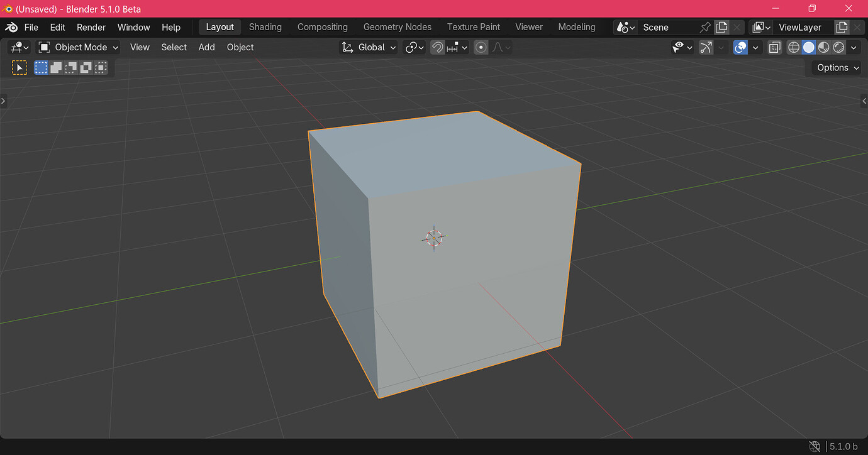This screenshot has width=868, height=455.
Task: Expand the overlays options dropdown arrow
Action: coord(755,47)
